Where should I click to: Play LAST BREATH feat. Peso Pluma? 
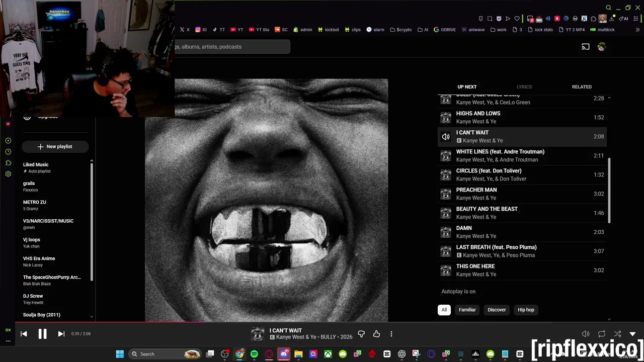pyautogui.click(x=522, y=251)
